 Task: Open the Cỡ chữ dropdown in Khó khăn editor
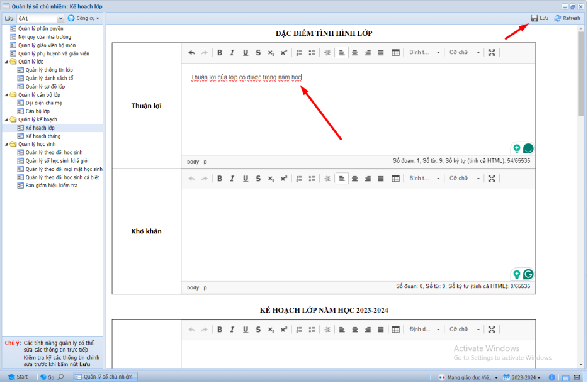[464, 179]
